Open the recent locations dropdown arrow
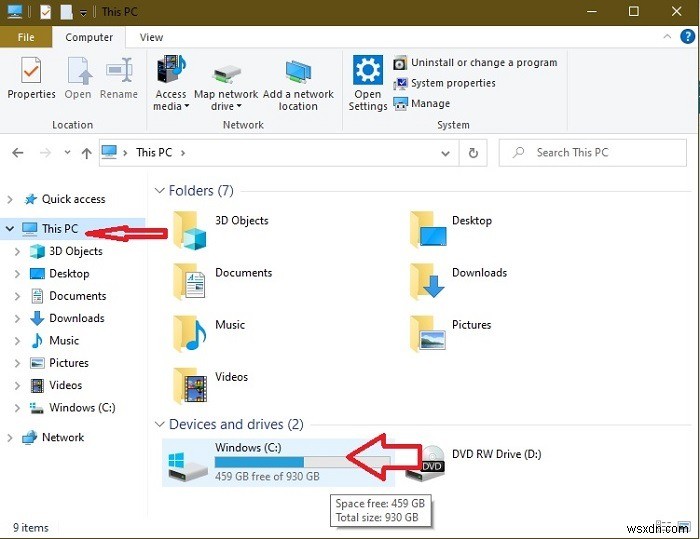Viewport: 700px width, 539px height. (x=67, y=153)
